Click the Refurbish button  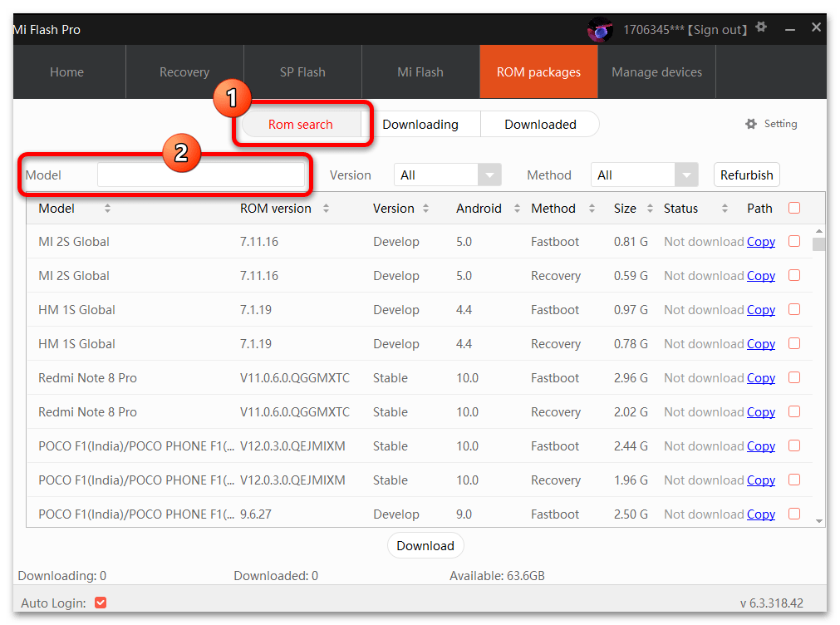click(746, 175)
